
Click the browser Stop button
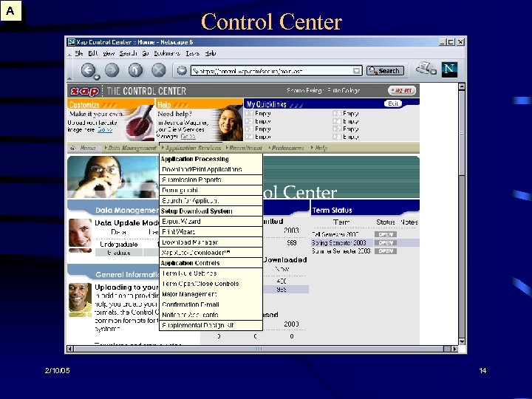coord(158,70)
